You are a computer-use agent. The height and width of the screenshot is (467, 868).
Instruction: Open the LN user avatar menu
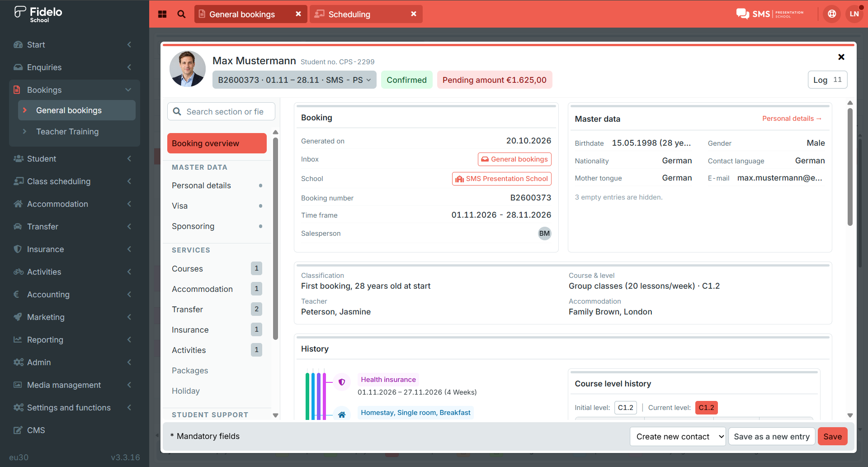(x=854, y=14)
